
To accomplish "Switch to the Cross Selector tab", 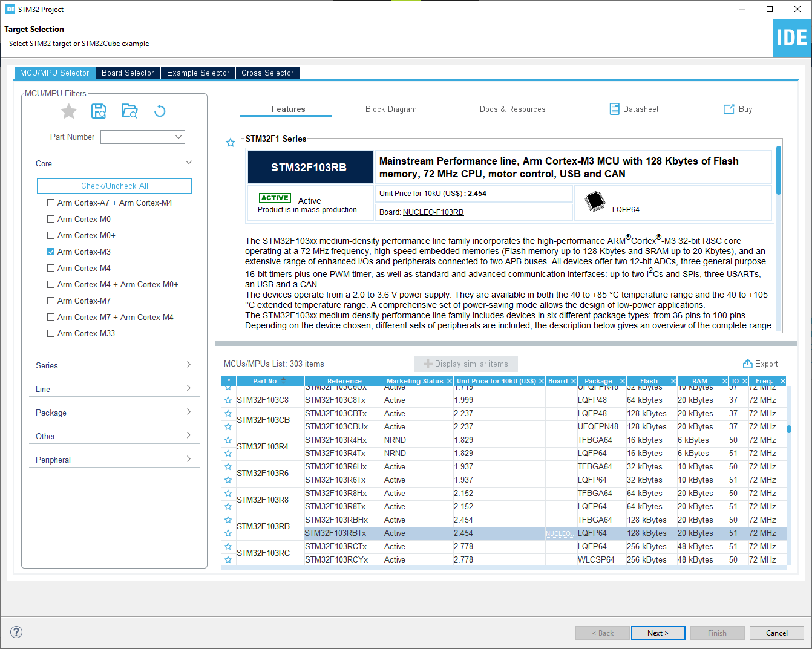I will (x=267, y=73).
